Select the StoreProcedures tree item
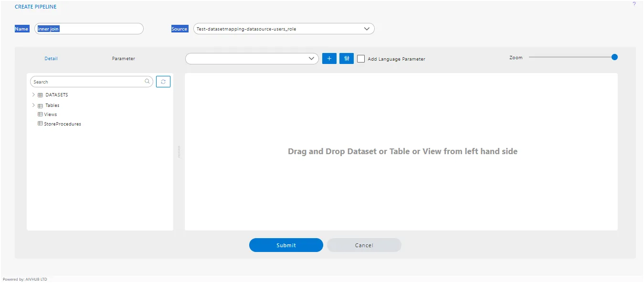The height and width of the screenshot is (283, 644). [63, 124]
